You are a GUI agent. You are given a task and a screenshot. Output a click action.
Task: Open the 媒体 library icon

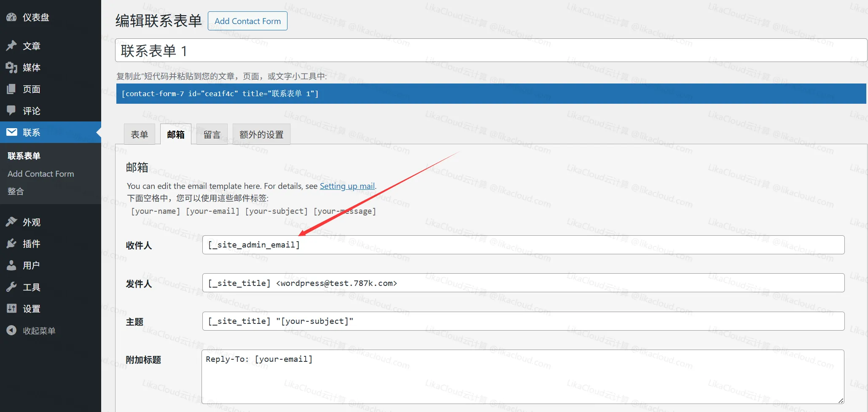pyautogui.click(x=11, y=67)
